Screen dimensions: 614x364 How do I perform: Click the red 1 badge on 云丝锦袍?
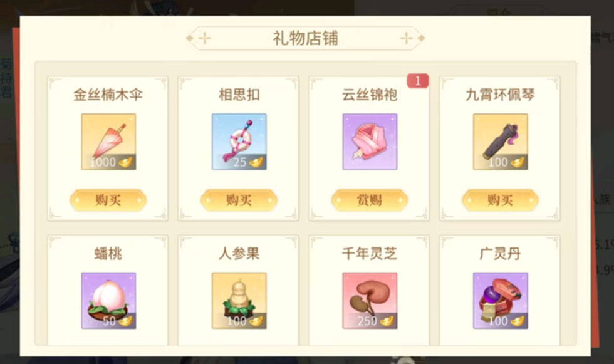tap(418, 81)
